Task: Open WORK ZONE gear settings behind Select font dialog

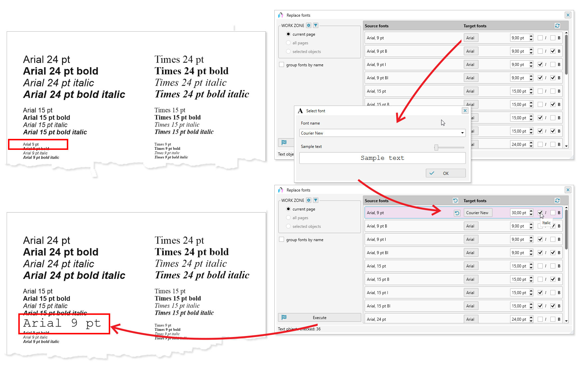Action: coord(309,25)
